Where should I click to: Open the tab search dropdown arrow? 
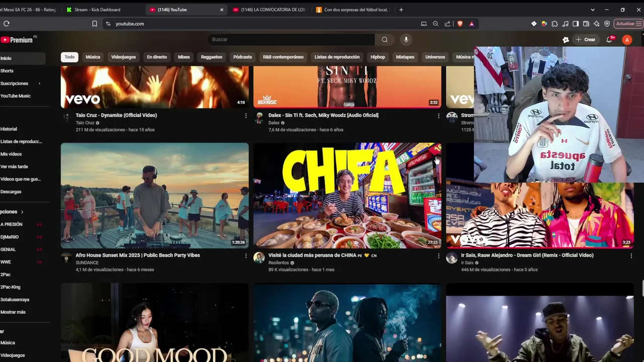[593, 10]
